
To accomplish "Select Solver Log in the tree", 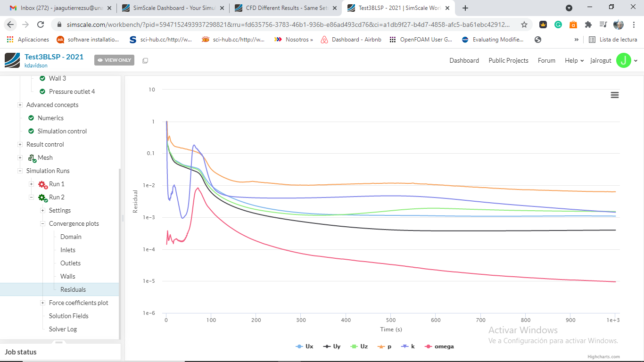I will pyautogui.click(x=63, y=329).
